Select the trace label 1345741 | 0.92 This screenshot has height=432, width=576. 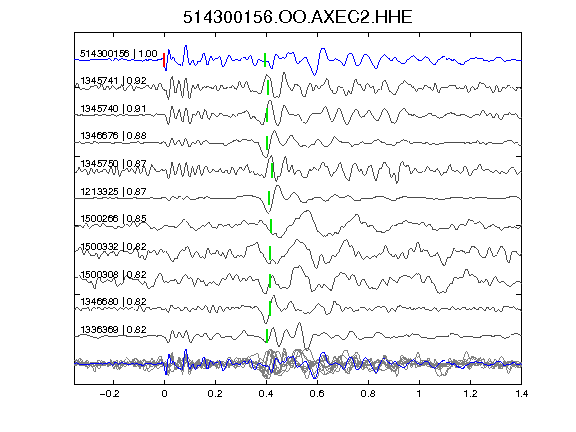coord(114,80)
